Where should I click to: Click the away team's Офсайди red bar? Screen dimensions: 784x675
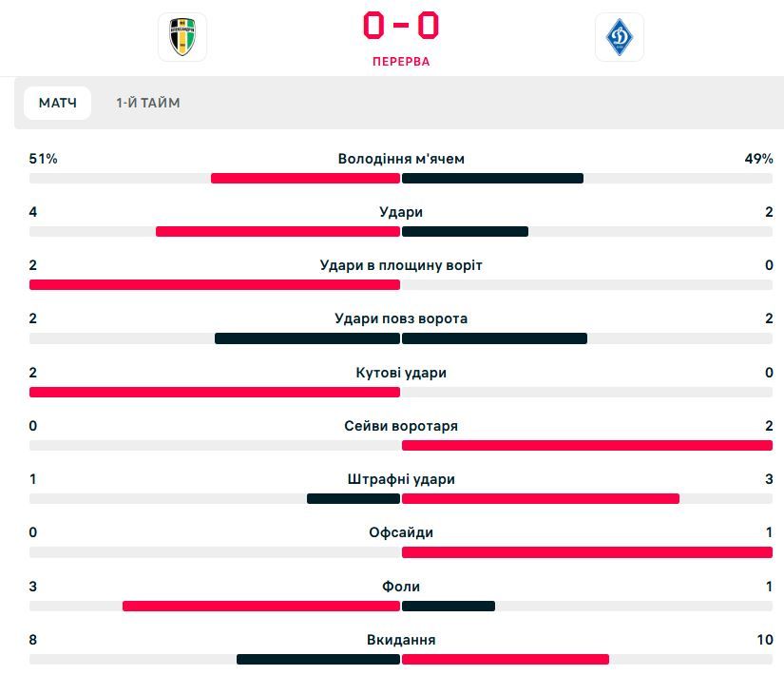click(587, 552)
